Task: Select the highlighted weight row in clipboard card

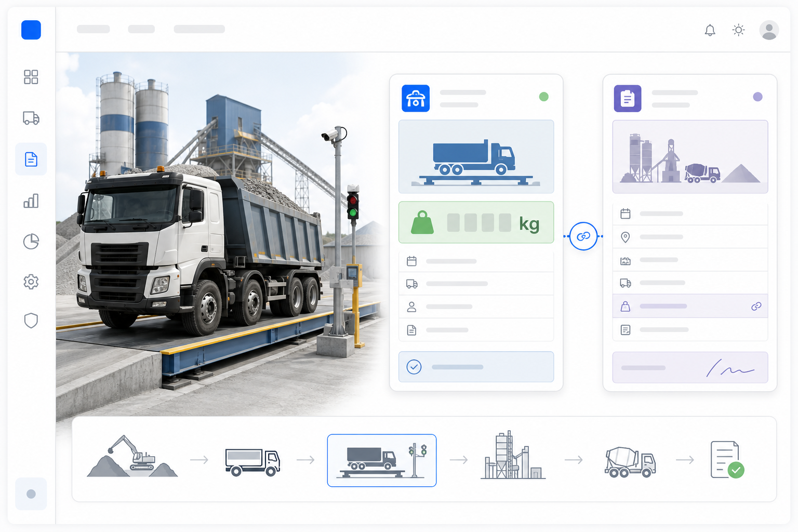Action: pyautogui.click(x=690, y=306)
